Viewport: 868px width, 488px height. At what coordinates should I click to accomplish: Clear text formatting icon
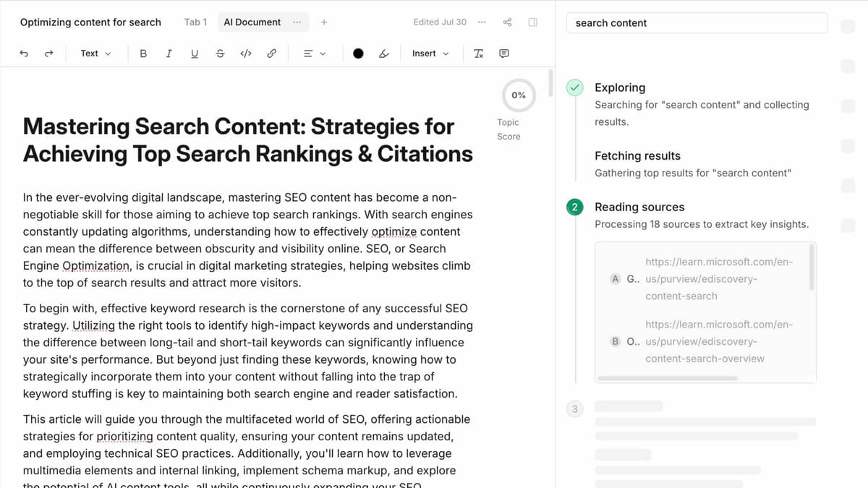pos(478,53)
